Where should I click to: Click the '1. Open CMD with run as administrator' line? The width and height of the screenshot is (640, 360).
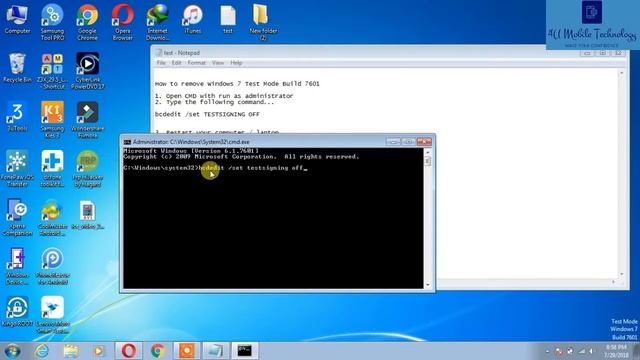pos(224,96)
